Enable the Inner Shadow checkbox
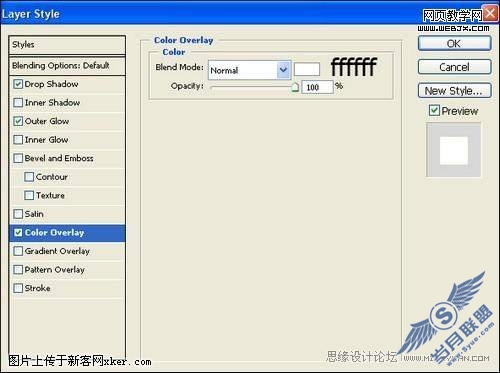Image resolution: width=500 pixels, height=373 pixels. tap(18, 103)
